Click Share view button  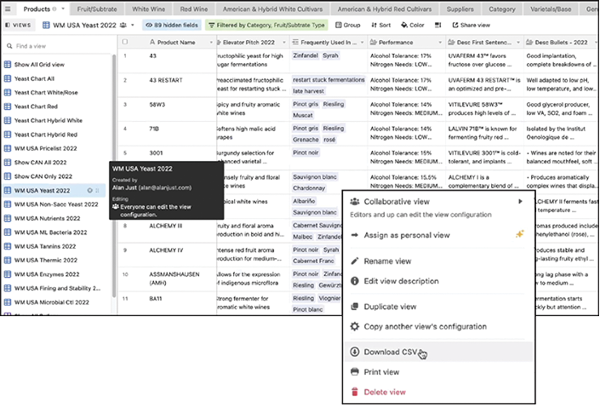(x=471, y=25)
